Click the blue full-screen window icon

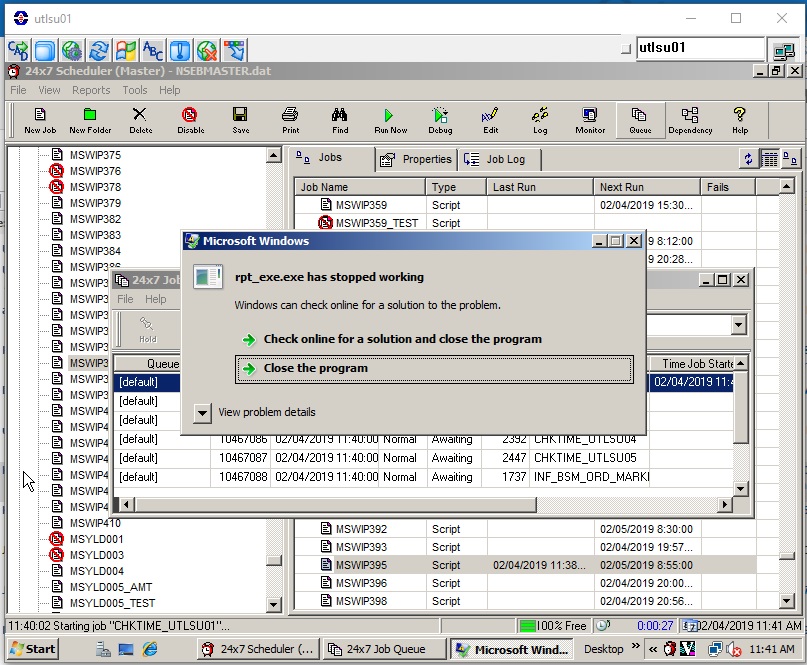click(x=45, y=50)
